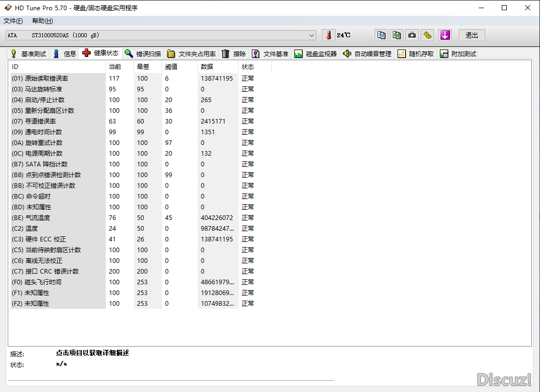Click the copy text to clipboard icon
The image size is (540, 392).
coord(381,35)
